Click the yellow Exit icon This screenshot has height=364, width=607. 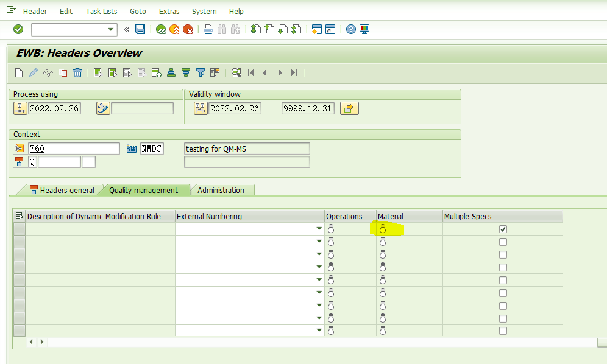174,29
